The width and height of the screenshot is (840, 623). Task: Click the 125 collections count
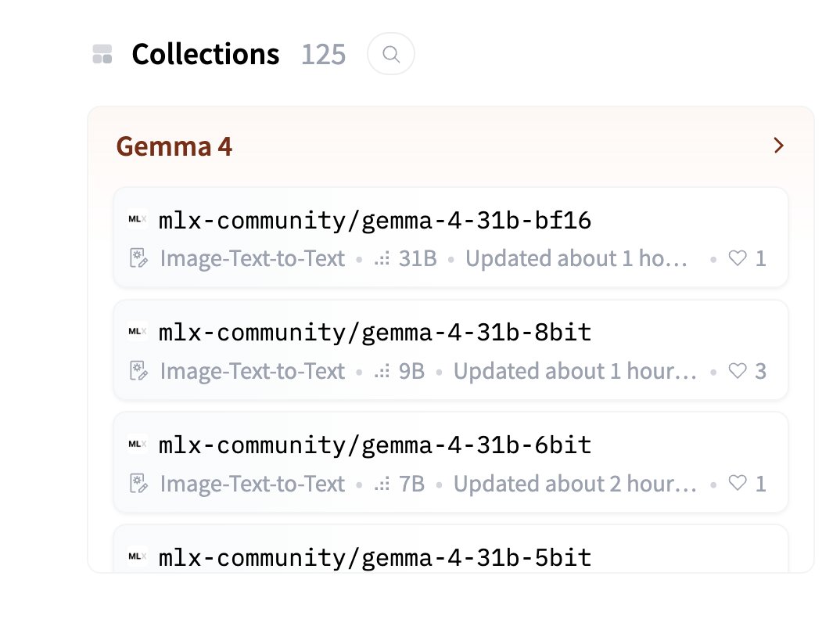coord(323,55)
